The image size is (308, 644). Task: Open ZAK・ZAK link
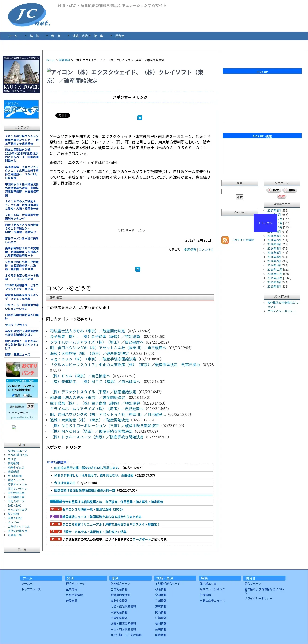[x=14, y=505]
